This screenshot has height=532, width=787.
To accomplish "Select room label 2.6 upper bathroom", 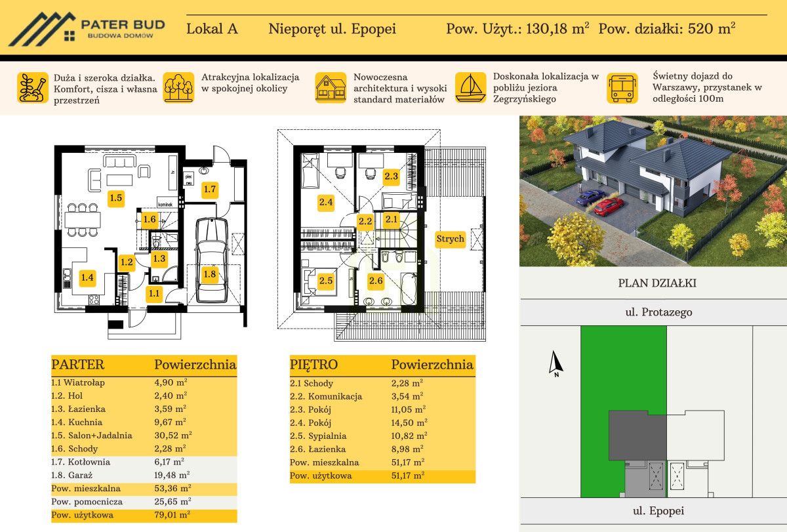I will point(376,281).
